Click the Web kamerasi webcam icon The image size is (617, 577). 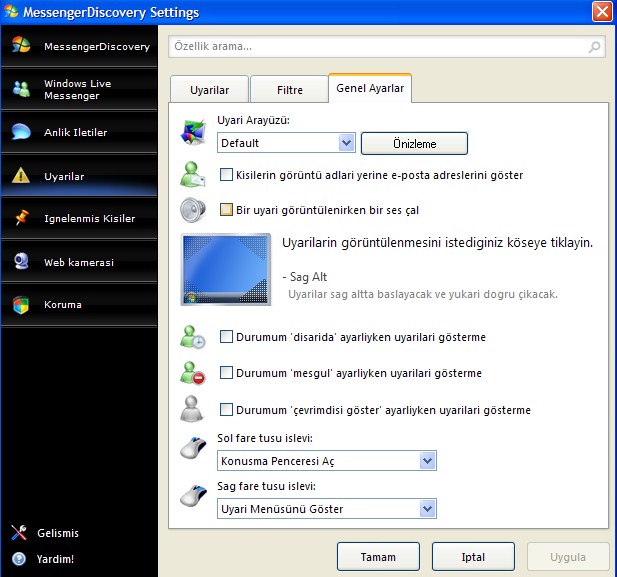coord(21,261)
